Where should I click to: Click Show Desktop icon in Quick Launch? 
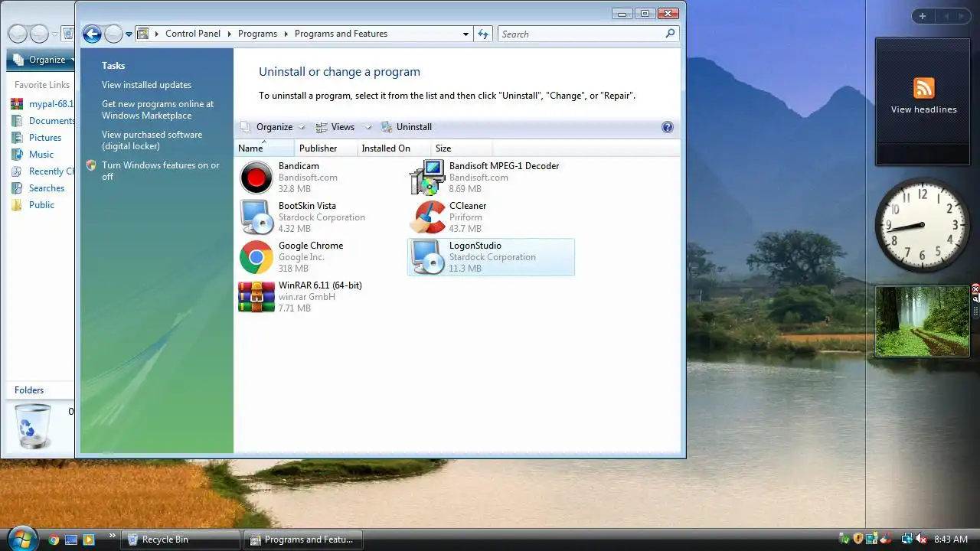pos(71,540)
